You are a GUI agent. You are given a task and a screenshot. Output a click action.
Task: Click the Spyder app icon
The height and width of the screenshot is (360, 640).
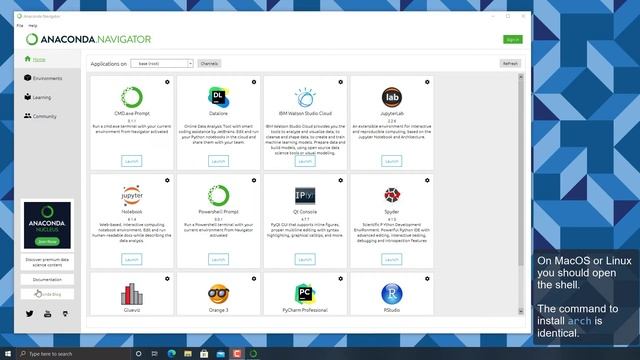[x=391, y=196]
